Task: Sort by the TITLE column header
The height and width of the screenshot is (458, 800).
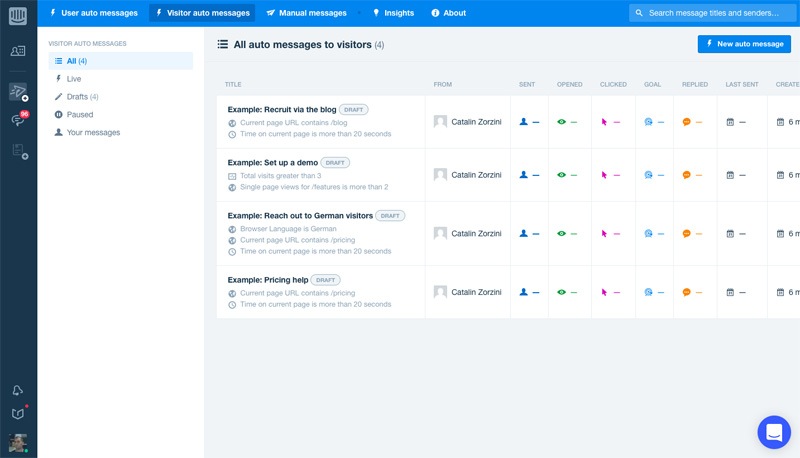Action: click(x=233, y=85)
